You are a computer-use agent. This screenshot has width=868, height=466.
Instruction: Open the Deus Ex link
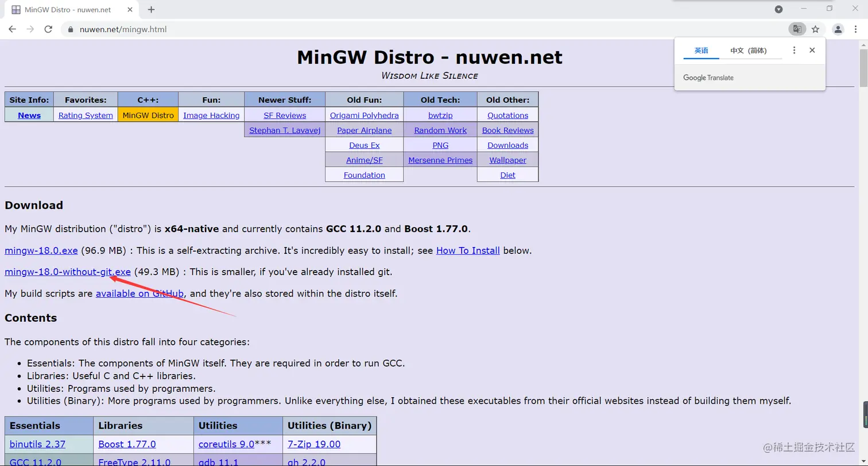pos(364,145)
